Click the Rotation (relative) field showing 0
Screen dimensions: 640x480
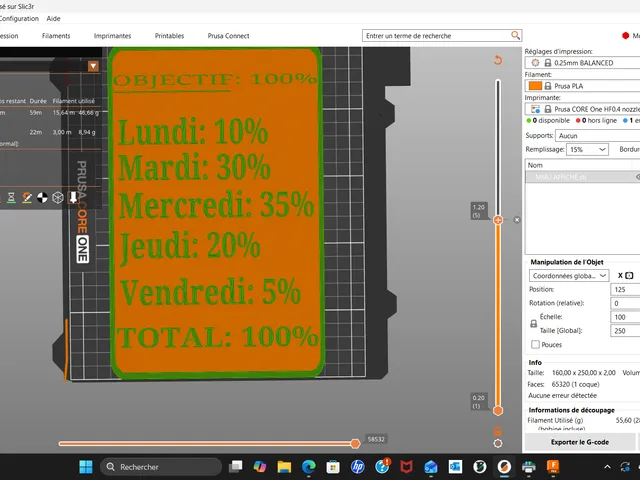pyautogui.click(x=625, y=303)
